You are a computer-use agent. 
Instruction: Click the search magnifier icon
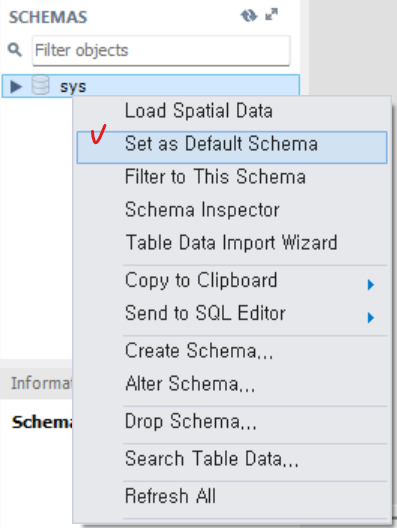[15, 50]
